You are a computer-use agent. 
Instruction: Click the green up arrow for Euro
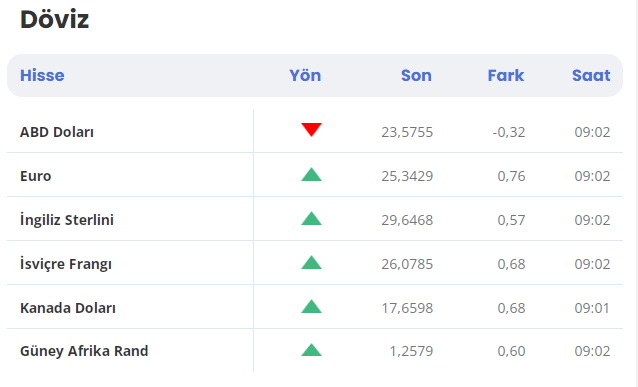coord(311,174)
